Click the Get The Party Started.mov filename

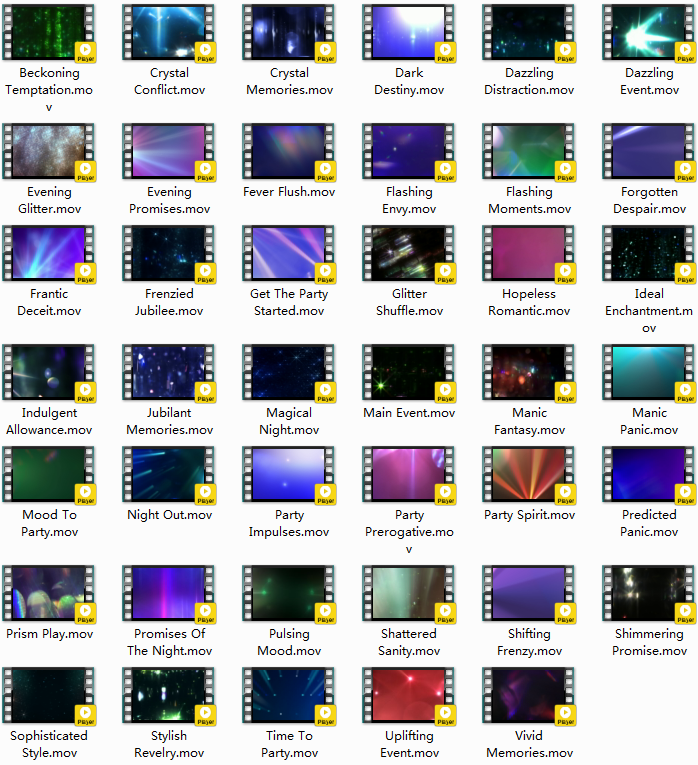coord(289,302)
